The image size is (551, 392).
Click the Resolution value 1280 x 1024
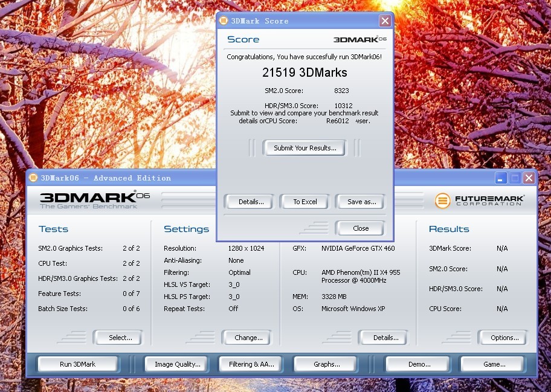(x=246, y=248)
